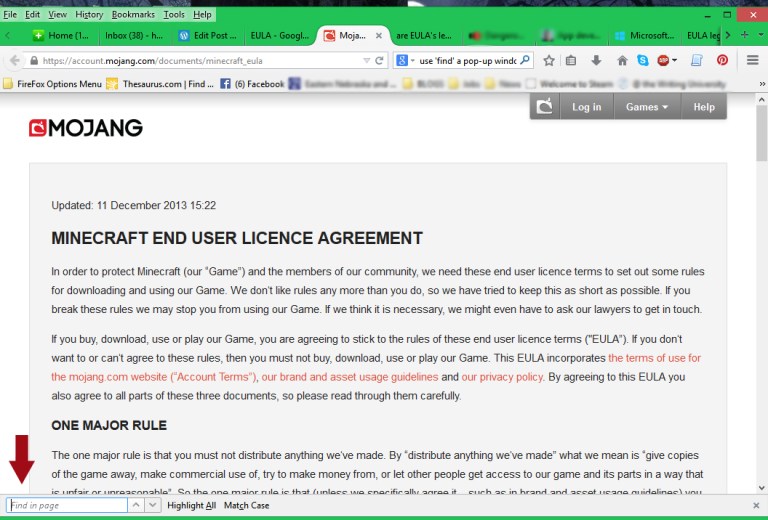Open the bookmarks list icon
This screenshot has height=520, width=768.
pyautogui.click(x=571, y=60)
